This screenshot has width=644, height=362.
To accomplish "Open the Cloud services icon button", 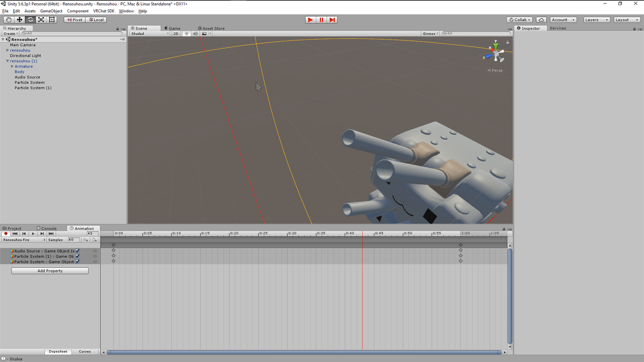I will click(541, 19).
